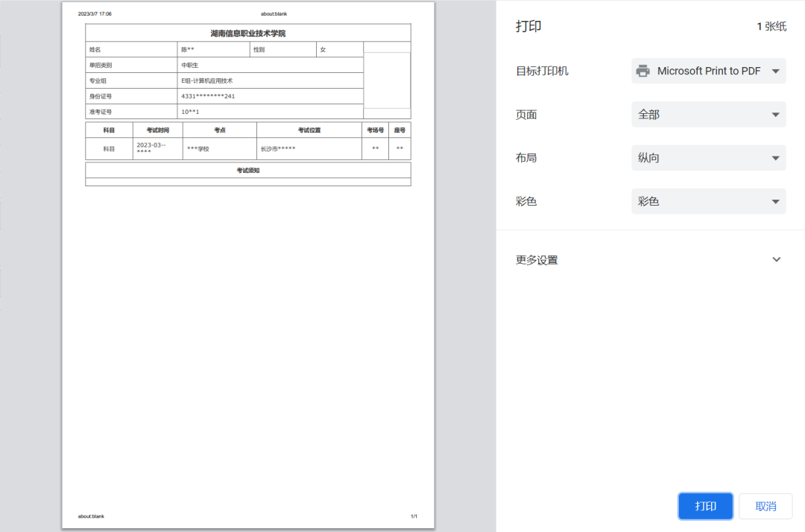The width and height of the screenshot is (805, 532).
Task: Click the printer icon beside Microsoft Print to PDF
Action: click(x=643, y=72)
